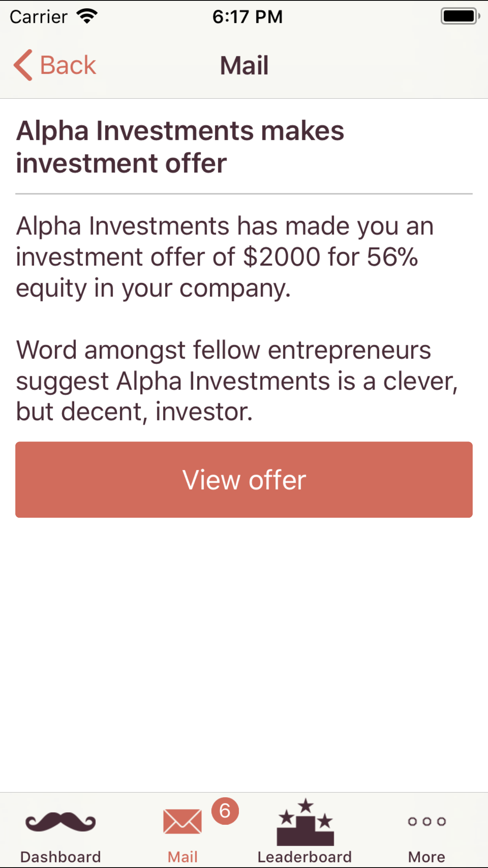Tap the battery indicator icon
Image resolution: width=488 pixels, height=868 pixels.
tap(460, 17)
